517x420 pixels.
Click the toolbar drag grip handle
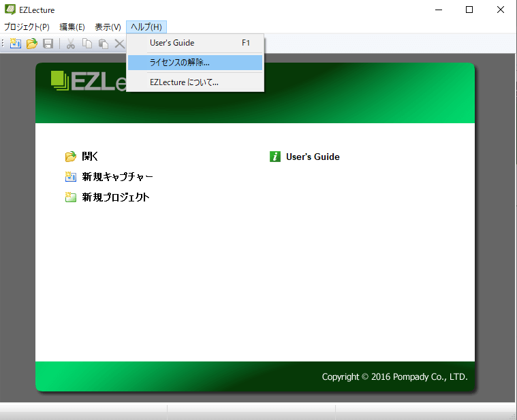tap(3, 44)
